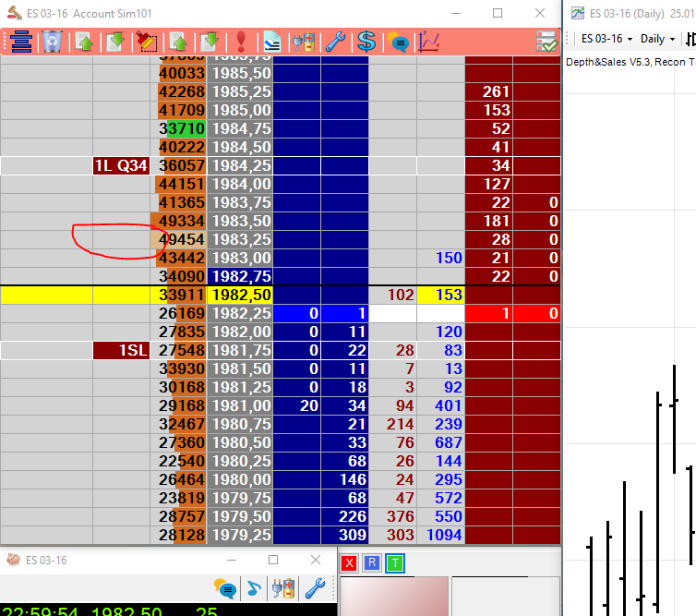The image size is (696, 616).
Task: Click the 376 cell in 1979,50 row
Action: pos(393,516)
